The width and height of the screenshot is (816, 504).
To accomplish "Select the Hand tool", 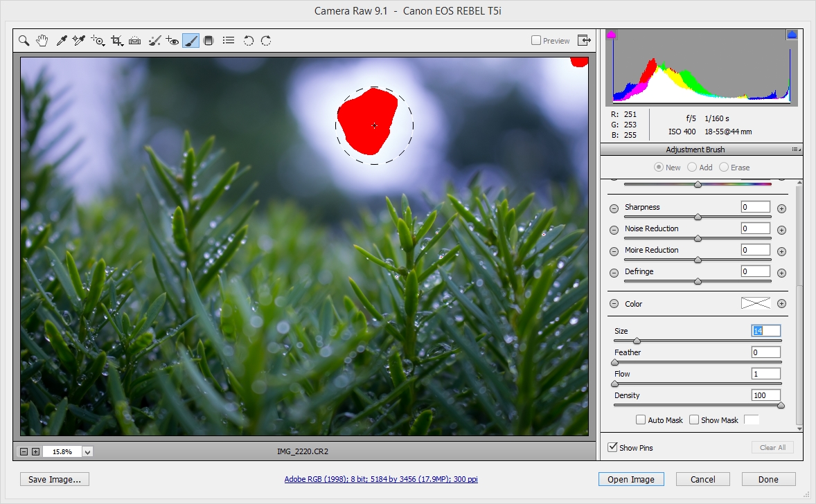I will (42, 40).
